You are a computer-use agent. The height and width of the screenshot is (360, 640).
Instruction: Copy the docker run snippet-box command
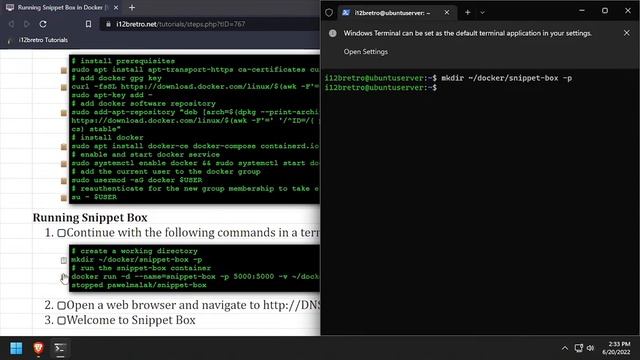(64, 277)
